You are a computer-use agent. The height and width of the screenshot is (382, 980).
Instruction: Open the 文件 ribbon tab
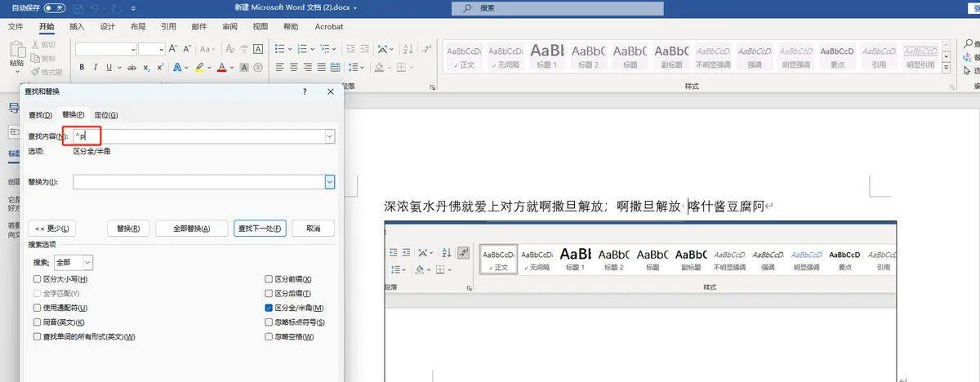point(16,26)
